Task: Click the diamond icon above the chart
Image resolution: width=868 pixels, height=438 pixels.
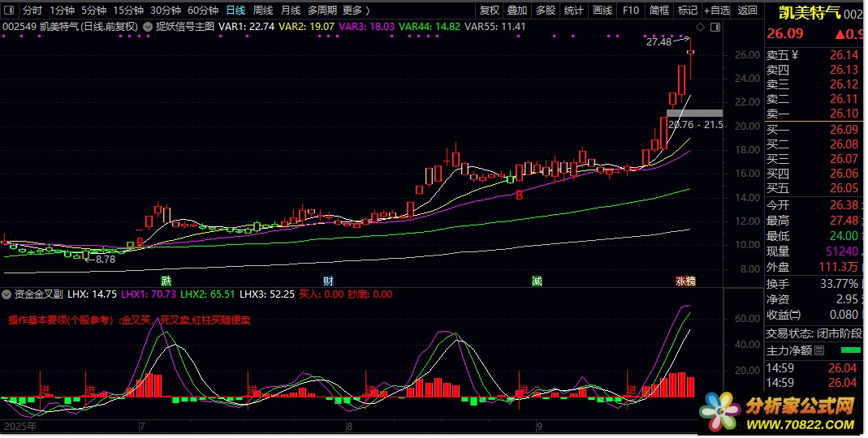Action: pos(700,27)
